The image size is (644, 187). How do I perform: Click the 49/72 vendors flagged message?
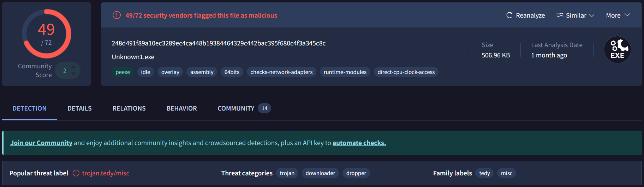tap(201, 15)
